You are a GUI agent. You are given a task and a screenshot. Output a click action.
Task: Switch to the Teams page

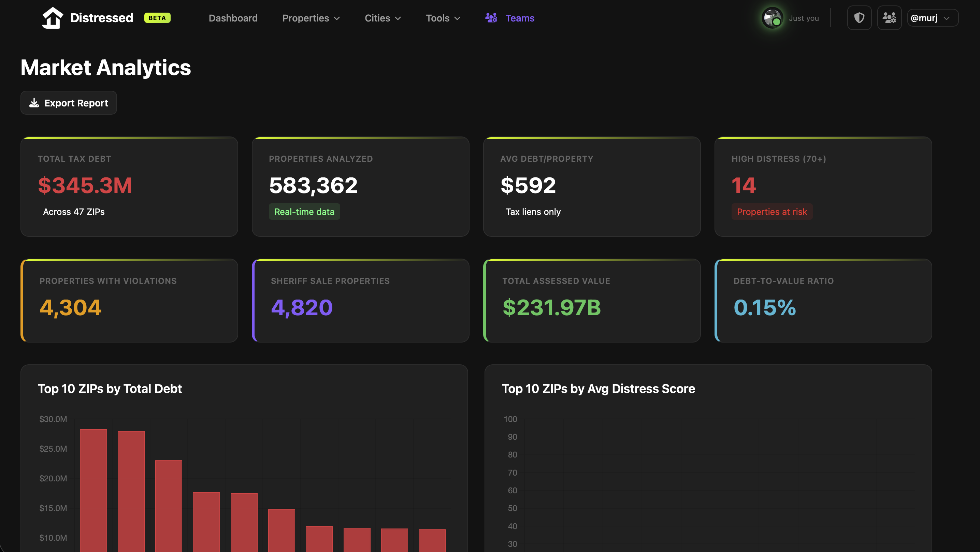tap(520, 18)
